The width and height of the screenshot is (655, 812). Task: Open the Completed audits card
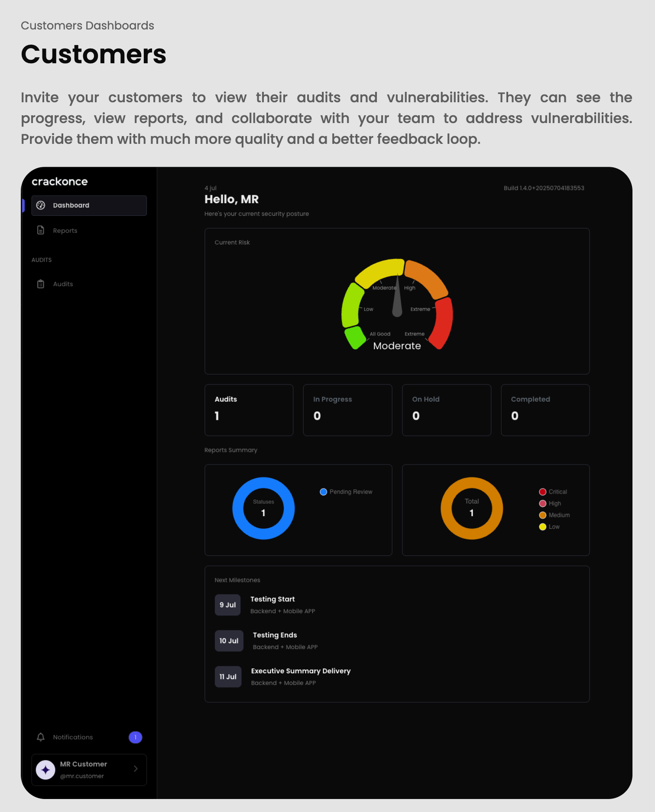[545, 410]
